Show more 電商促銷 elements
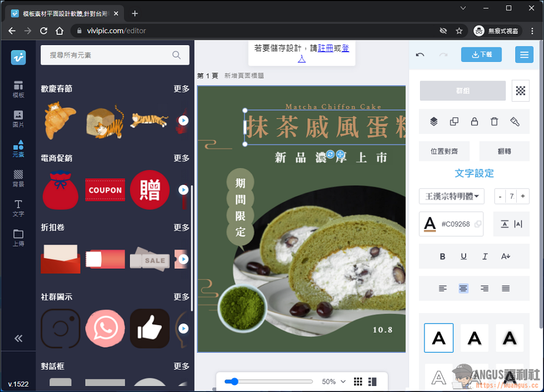The image size is (544, 392). [x=182, y=158]
